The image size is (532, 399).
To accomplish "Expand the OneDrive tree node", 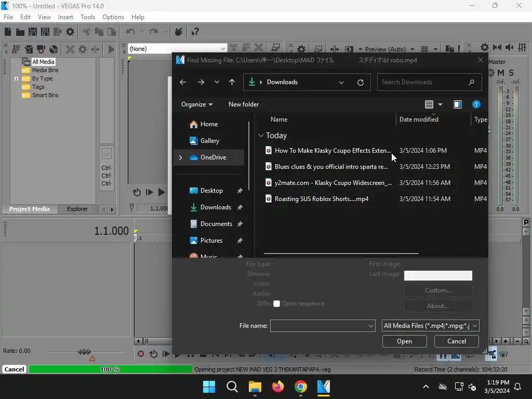I will pos(180,157).
